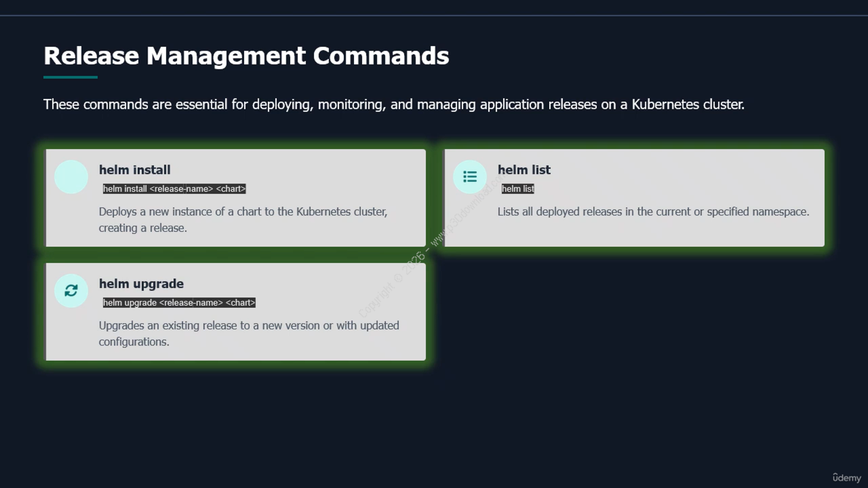868x488 pixels.
Task: Select the "helm install" card heading
Action: tap(134, 170)
